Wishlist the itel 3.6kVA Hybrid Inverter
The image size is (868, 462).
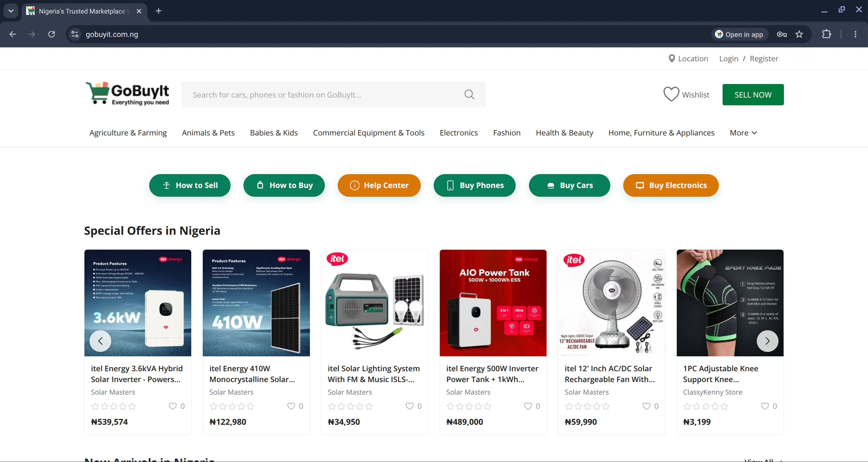coord(173,406)
